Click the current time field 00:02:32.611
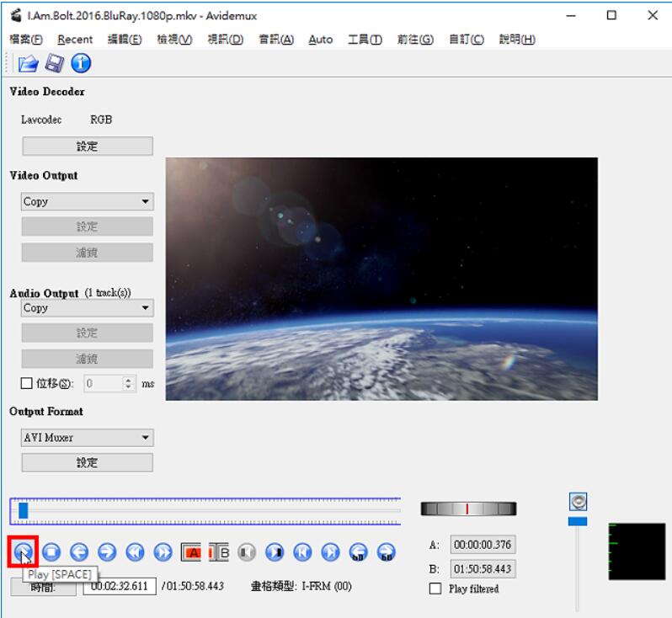Screen dimensions: 672x618 (120, 586)
